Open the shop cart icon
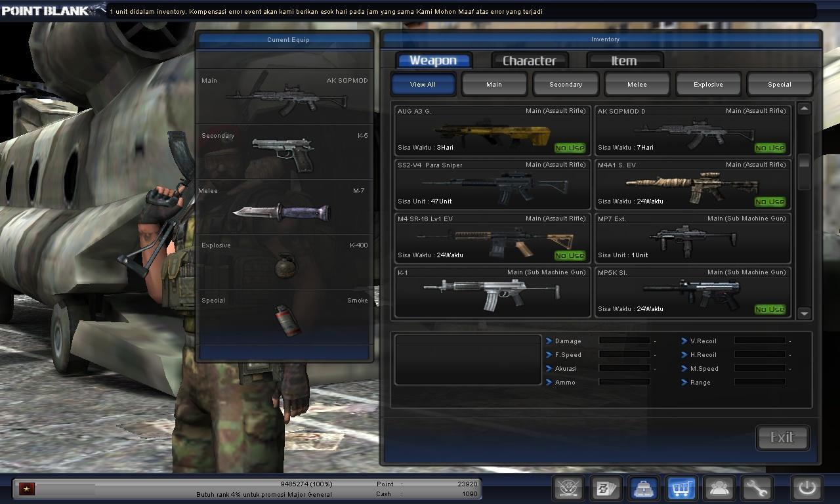This screenshot has height=504, width=840. pyautogui.click(x=681, y=488)
